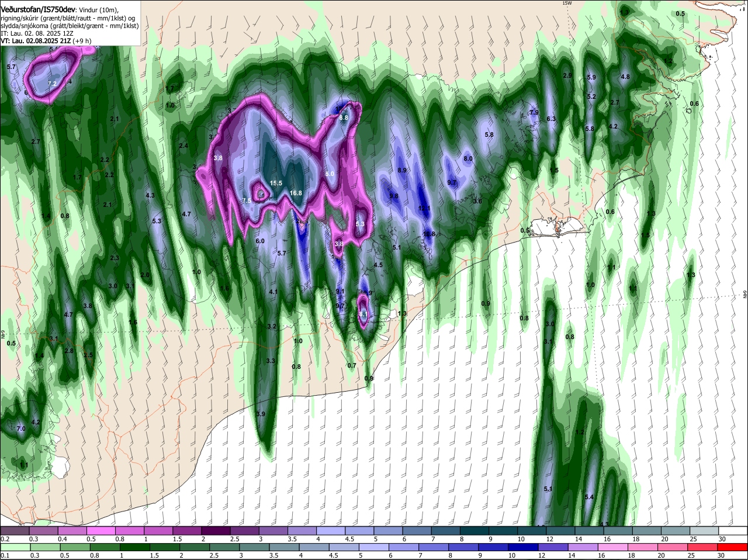This screenshot has width=748, height=560.
Task: Pick the light green rain swatch between 0.1 and 0.3
Action: pyautogui.click(x=15, y=547)
